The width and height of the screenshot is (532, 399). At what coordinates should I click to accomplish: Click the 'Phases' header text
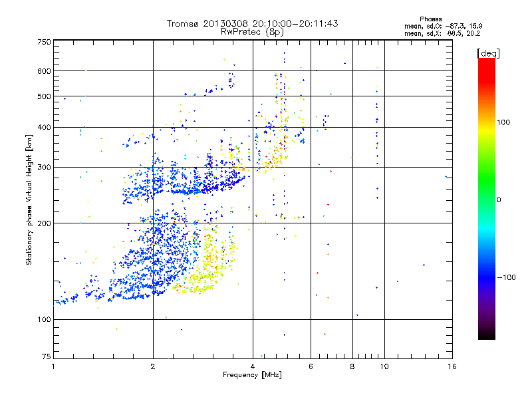[x=430, y=19]
